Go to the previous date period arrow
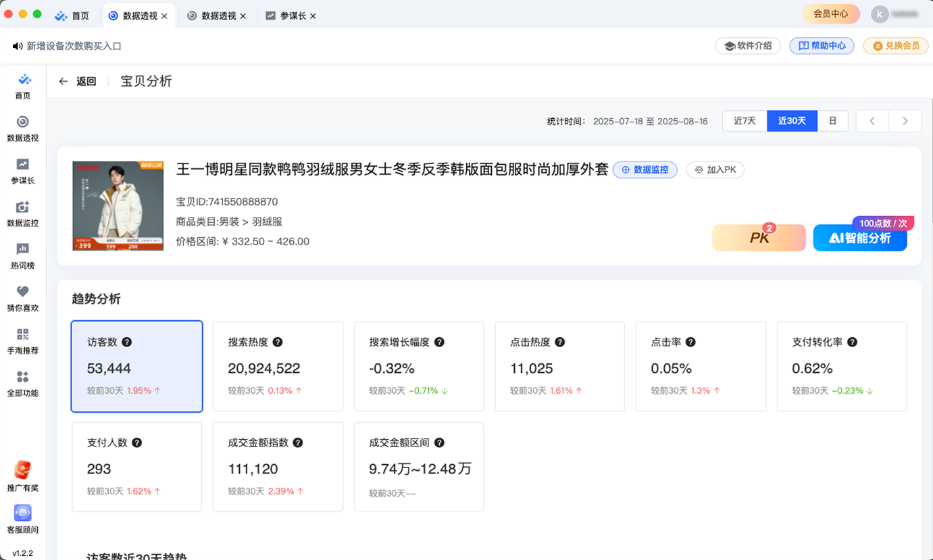The width and height of the screenshot is (933, 560). click(x=872, y=121)
